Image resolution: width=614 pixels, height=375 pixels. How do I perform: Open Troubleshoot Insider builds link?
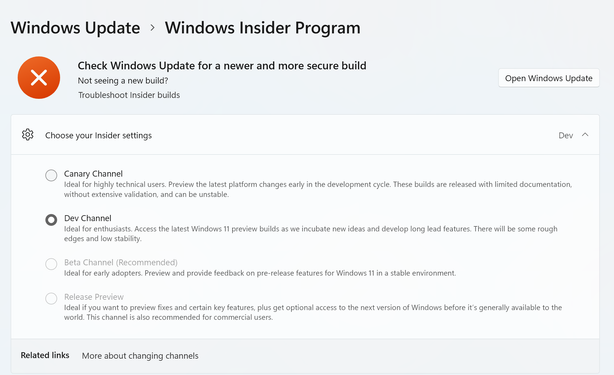coord(129,95)
